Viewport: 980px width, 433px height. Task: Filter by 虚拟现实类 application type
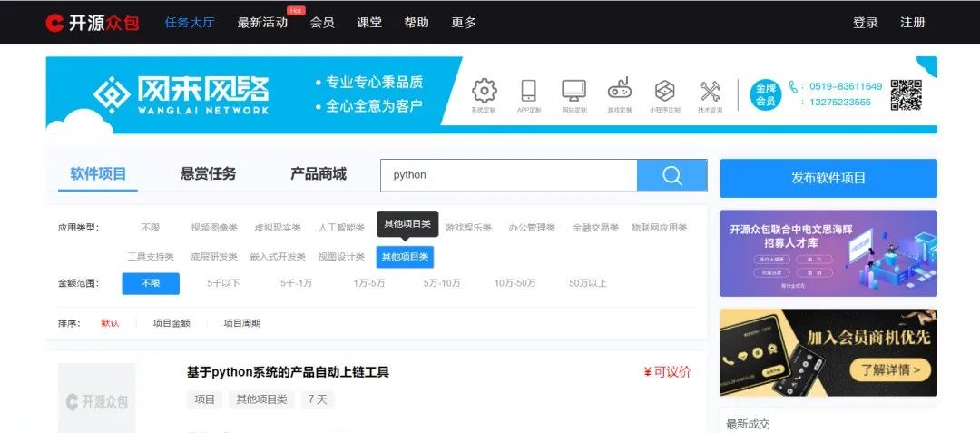coord(278,228)
